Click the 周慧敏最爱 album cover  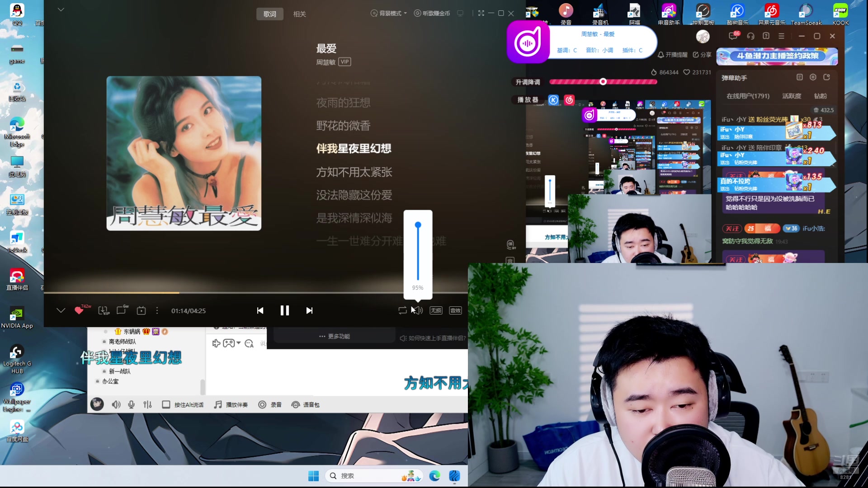click(184, 153)
